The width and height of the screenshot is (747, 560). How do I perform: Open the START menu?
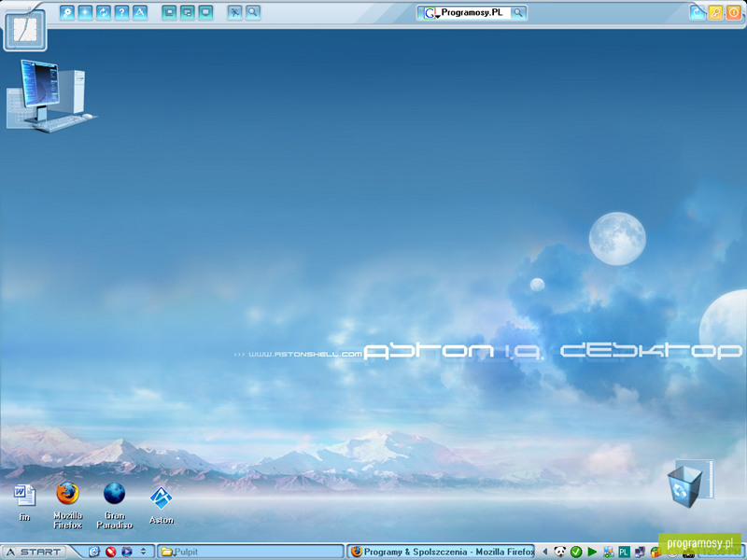pos(34,552)
